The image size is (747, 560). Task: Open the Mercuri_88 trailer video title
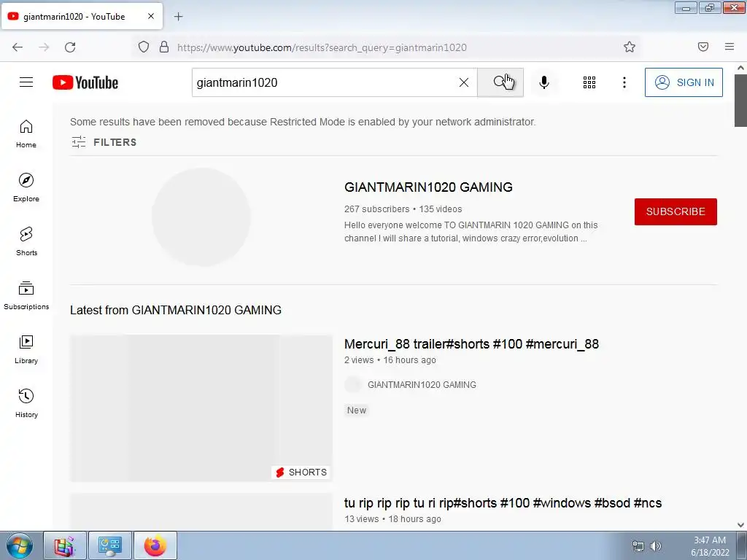pos(471,344)
